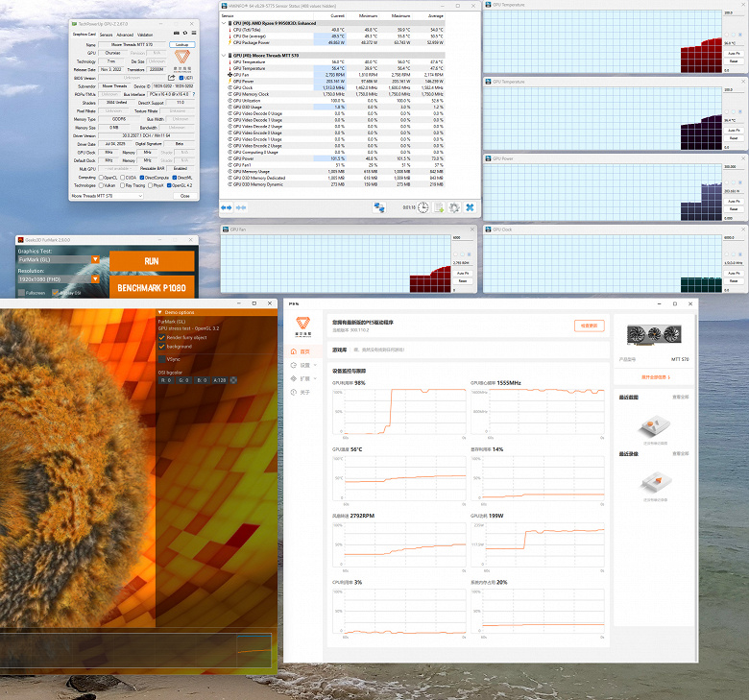Click the OSI bgcolor A:128 field
Image resolution: width=749 pixels, height=700 pixels.
[219, 380]
